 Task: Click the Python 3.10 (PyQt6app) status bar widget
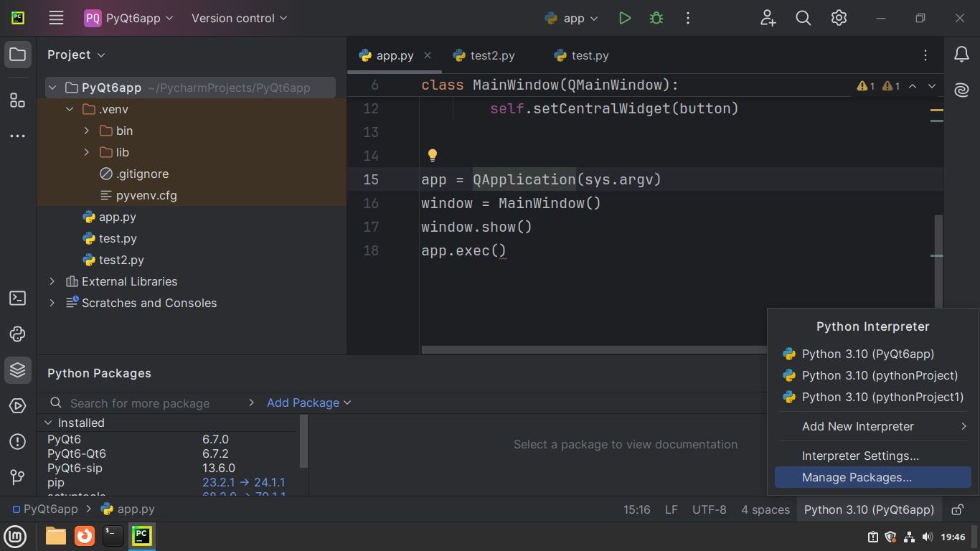click(x=869, y=509)
